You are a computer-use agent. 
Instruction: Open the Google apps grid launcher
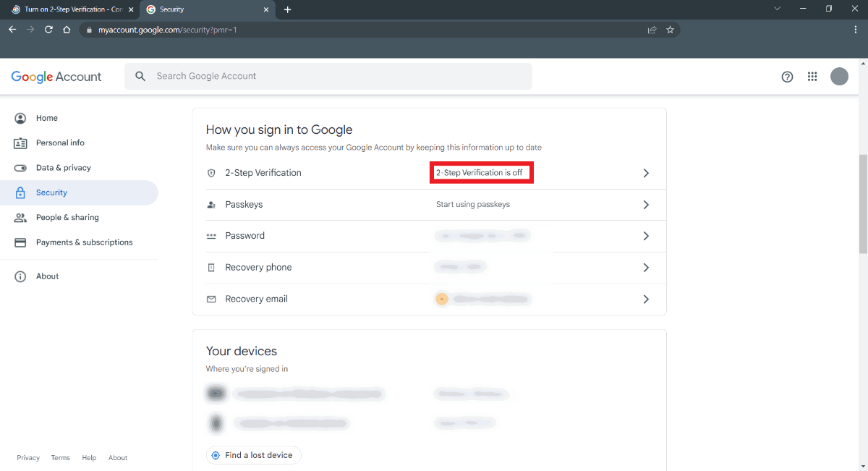coord(812,76)
